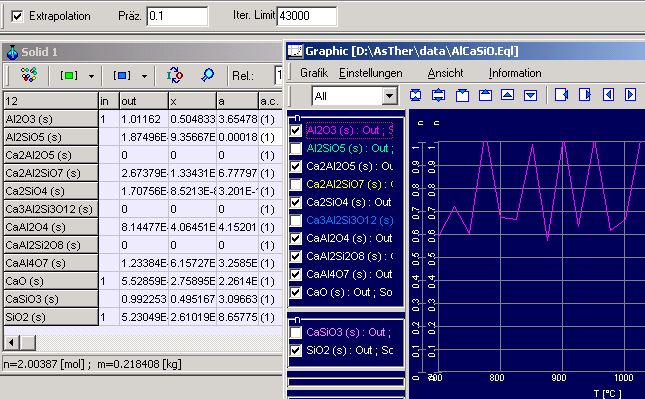Click the magnifier search icon in Solid 1
645x399 pixels.
(x=208, y=75)
